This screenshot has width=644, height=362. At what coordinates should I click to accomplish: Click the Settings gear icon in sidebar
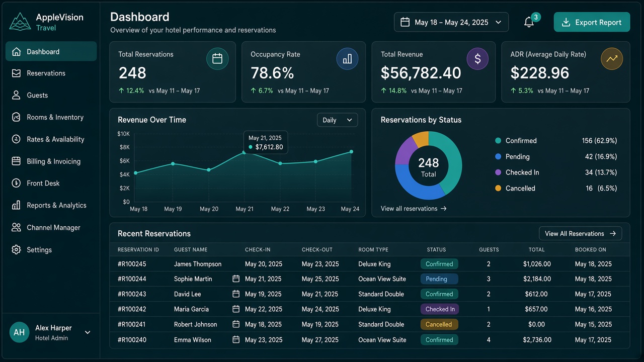pyautogui.click(x=16, y=250)
